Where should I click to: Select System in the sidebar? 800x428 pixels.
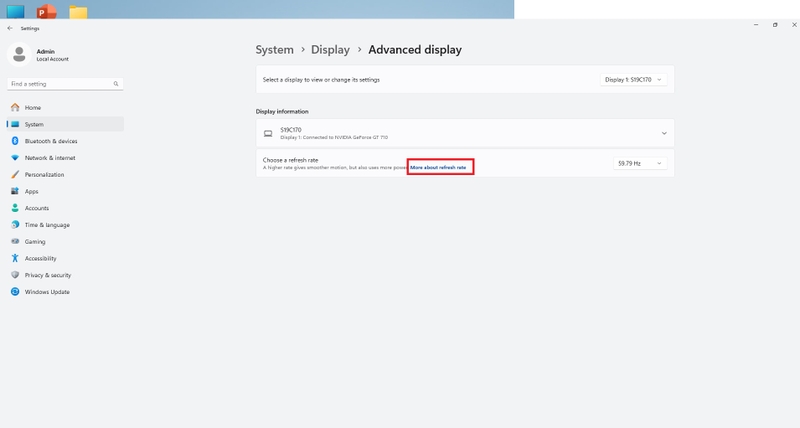65,124
